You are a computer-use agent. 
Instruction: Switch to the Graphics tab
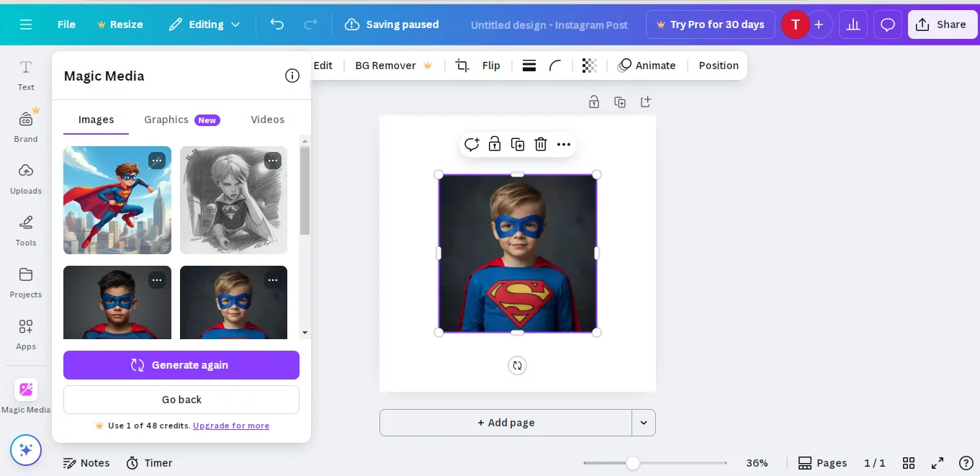pyautogui.click(x=181, y=120)
